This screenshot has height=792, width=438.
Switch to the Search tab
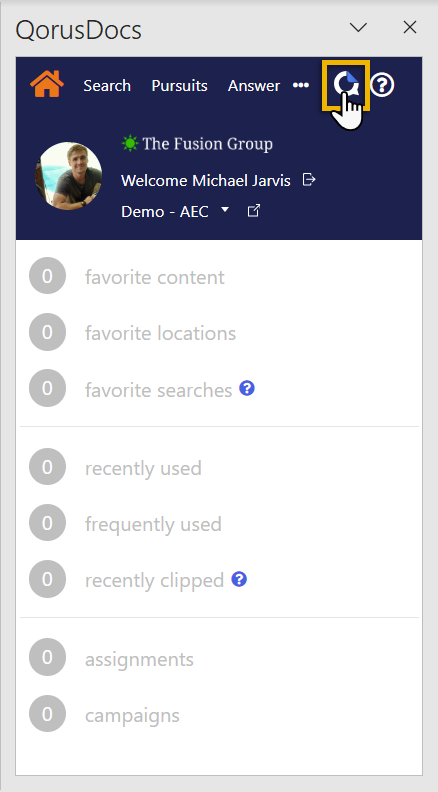click(107, 85)
